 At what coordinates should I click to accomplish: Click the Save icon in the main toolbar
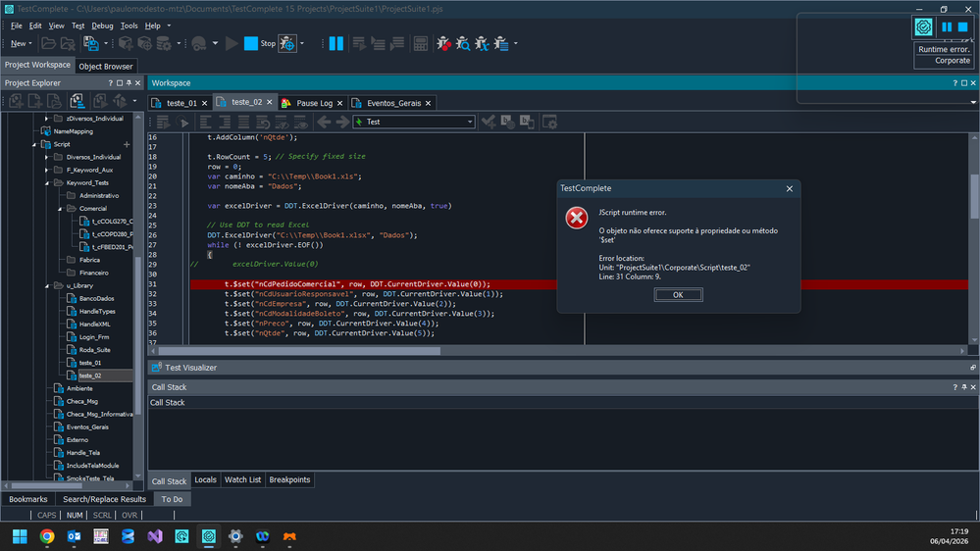click(x=90, y=43)
